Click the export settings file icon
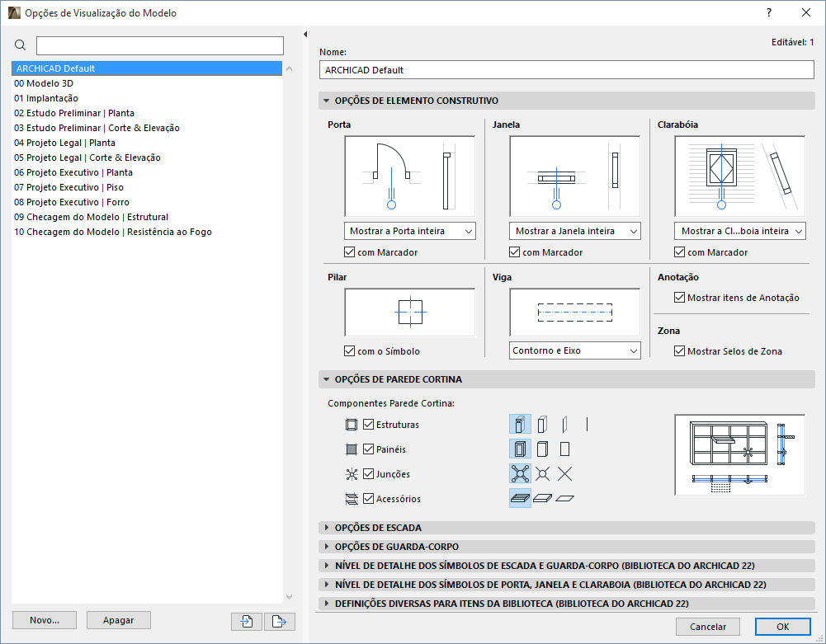This screenshot has width=826, height=644. [x=280, y=620]
